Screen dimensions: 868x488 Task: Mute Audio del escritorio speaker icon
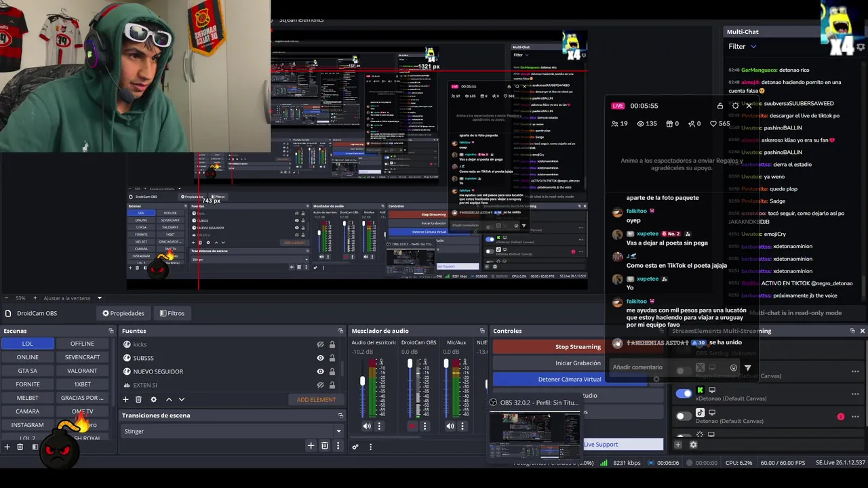367,426
